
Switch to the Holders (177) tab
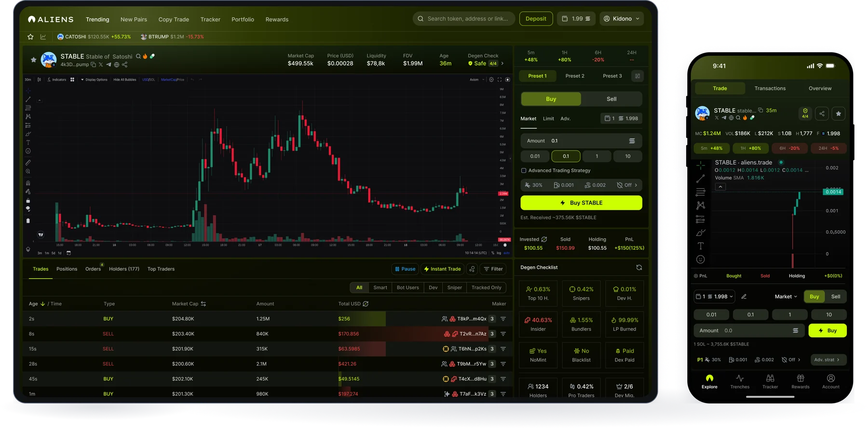pos(124,269)
